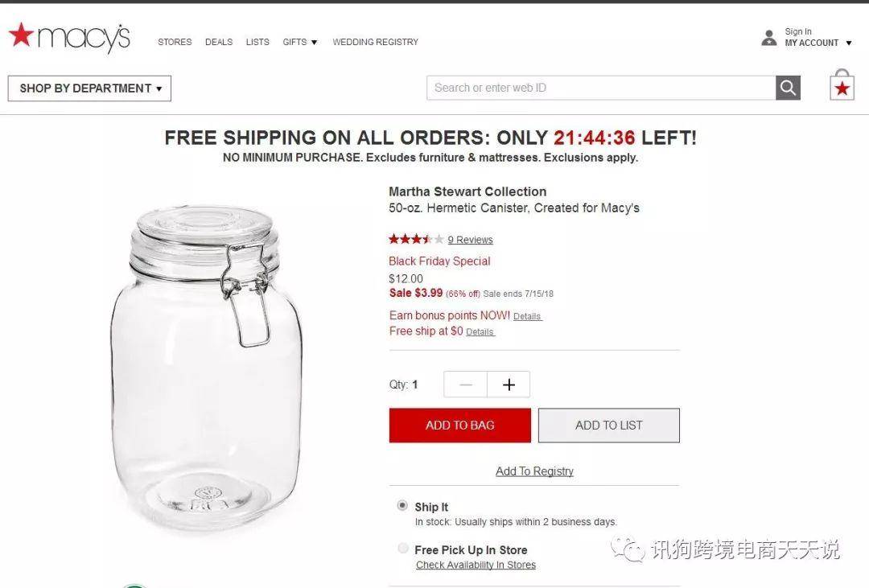The width and height of the screenshot is (869, 588).
Task: Select Free Pick Up In Store option
Action: coord(403,549)
